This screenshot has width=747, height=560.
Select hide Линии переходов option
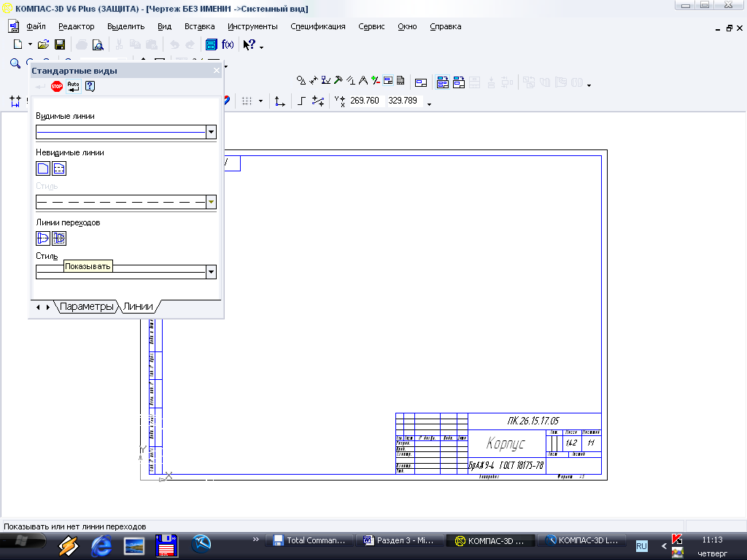pyautogui.click(x=59, y=238)
